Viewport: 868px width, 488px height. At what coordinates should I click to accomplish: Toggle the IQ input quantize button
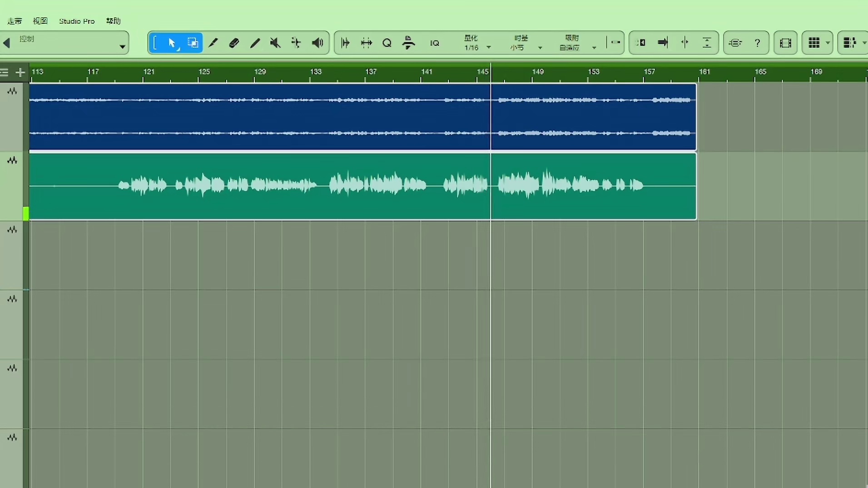[434, 43]
